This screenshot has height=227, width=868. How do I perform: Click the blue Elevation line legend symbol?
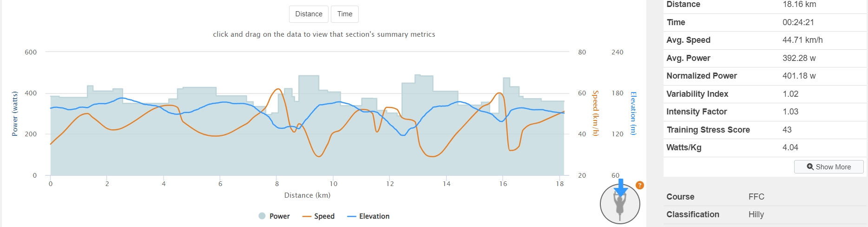(x=352, y=216)
